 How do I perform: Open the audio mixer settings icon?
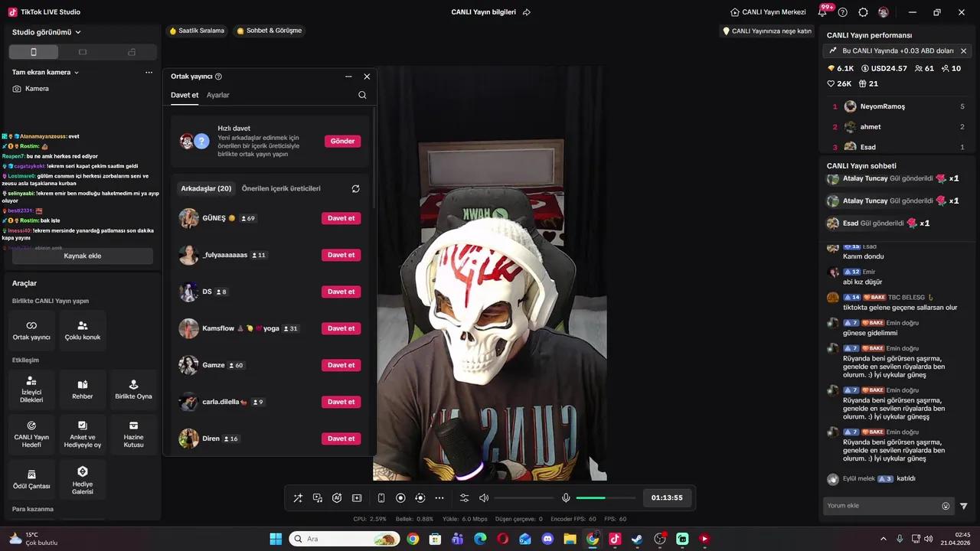pos(464,497)
